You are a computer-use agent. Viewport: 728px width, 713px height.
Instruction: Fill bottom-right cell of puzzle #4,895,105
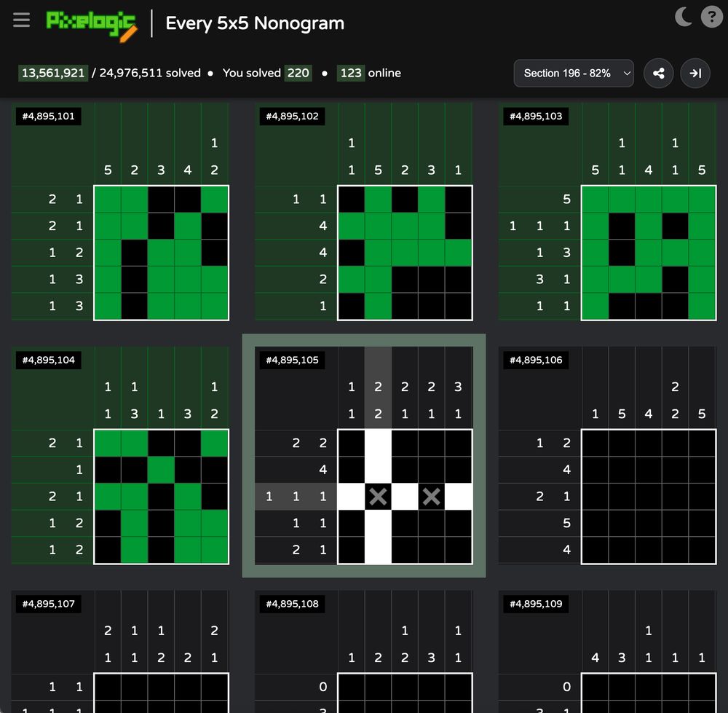point(458,550)
